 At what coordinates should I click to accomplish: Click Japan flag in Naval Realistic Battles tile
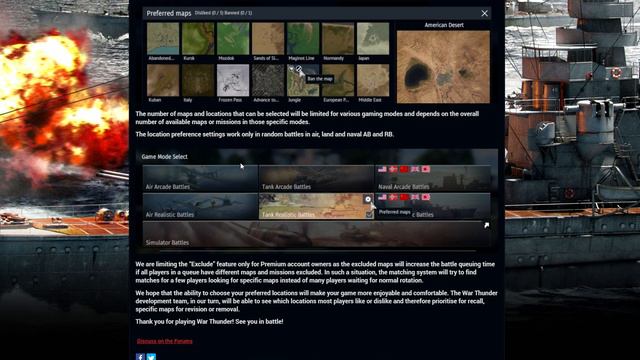426,197
